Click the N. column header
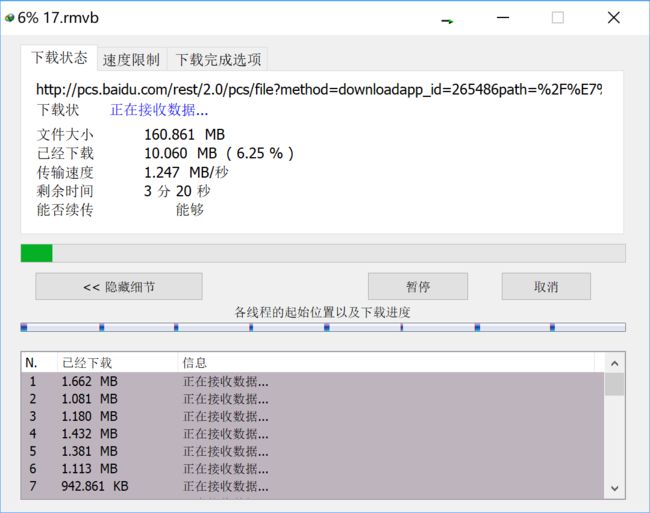Viewport: 650px width, 513px height. 39,363
